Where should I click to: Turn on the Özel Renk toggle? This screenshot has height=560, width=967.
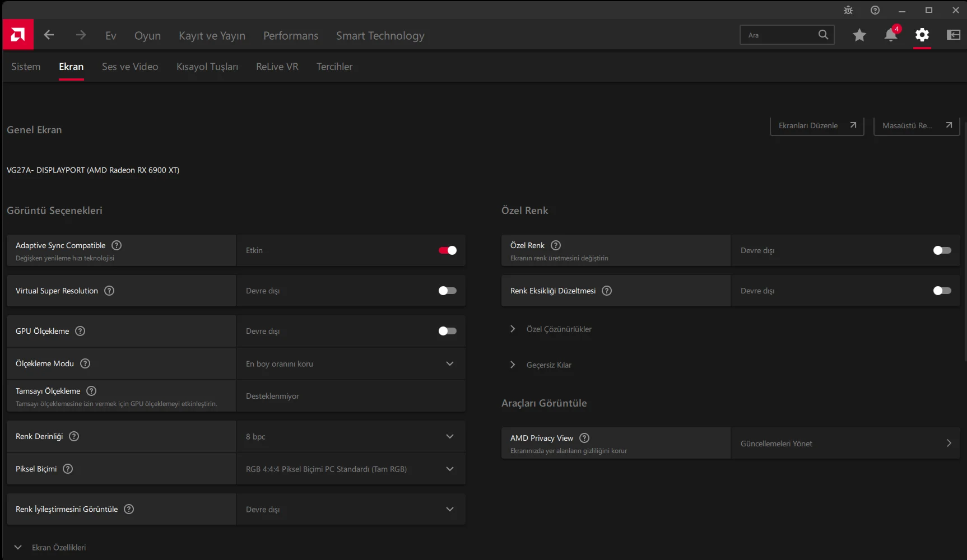(x=942, y=250)
